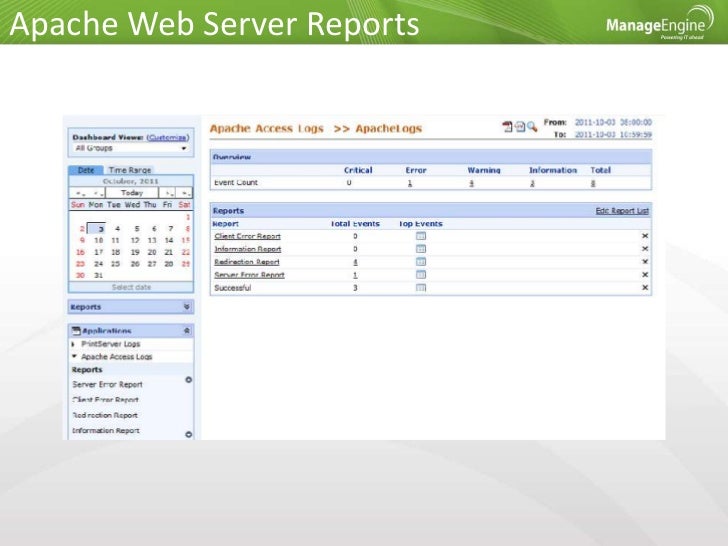Click Redirection Report total events value

[x=355, y=262]
